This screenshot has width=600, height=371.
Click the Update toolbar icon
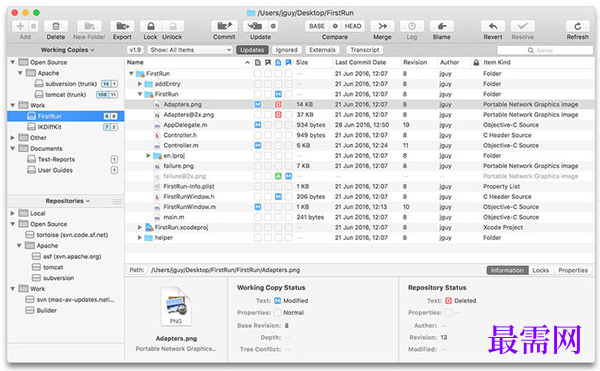tap(255, 26)
